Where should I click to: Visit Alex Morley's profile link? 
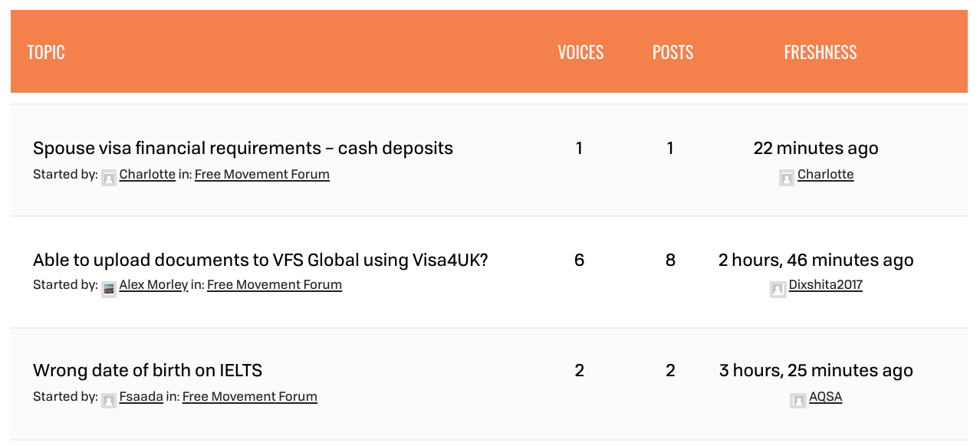pos(153,285)
